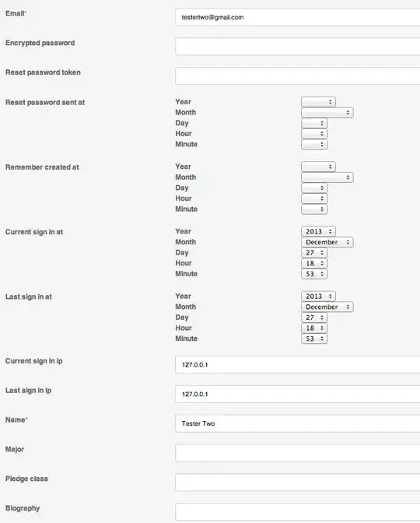Change Last sign in at month December
This screenshot has width=420, height=523.
tap(327, 307)
